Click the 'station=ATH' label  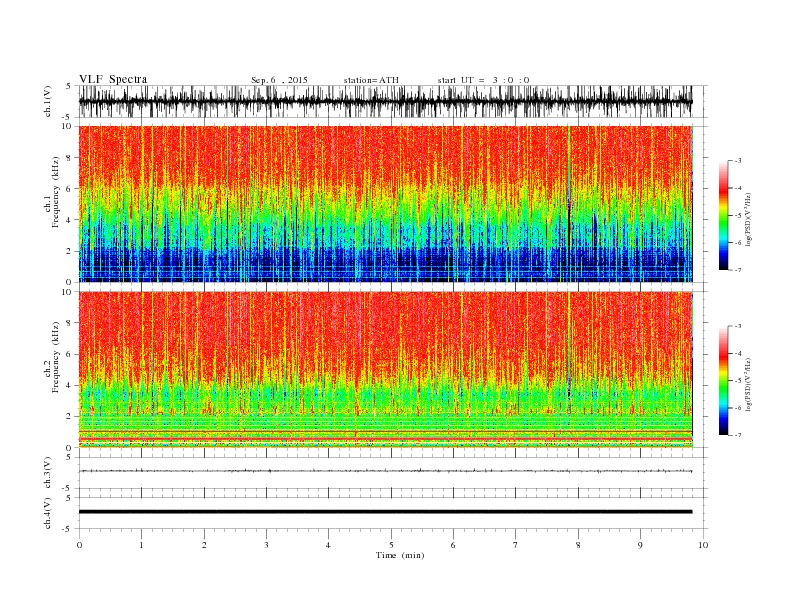click(371, 80)
